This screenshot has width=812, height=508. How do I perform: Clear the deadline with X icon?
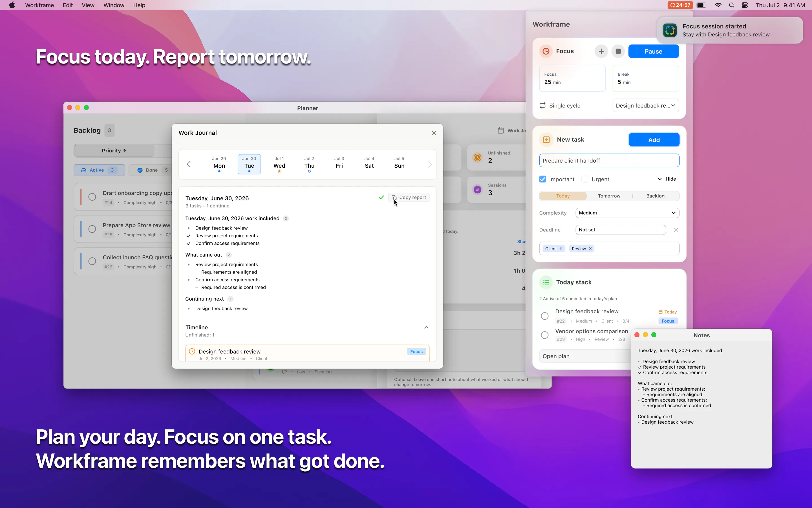(x=676, y=230)
